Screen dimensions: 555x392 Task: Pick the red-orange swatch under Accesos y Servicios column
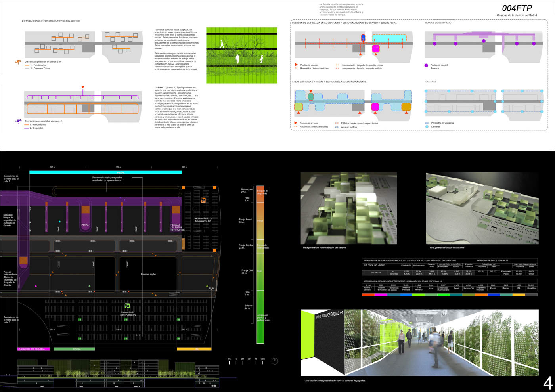click(x=368, y=295)
